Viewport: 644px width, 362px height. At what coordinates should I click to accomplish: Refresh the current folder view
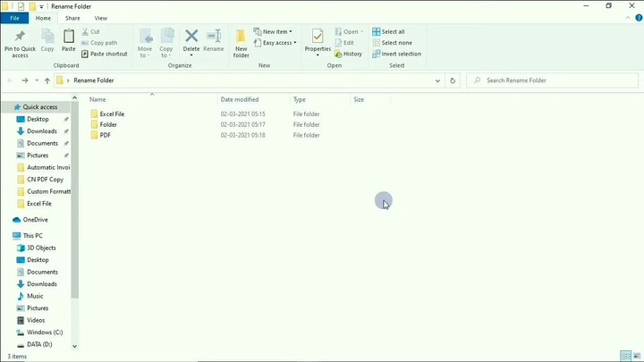(453, 80)
